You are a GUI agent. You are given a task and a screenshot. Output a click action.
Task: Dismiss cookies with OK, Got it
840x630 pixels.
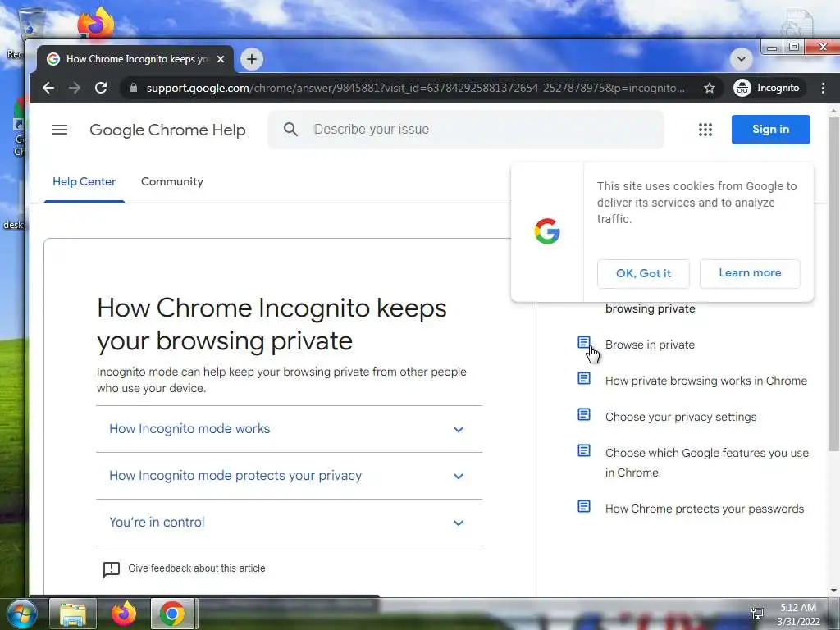coord(643,273)
